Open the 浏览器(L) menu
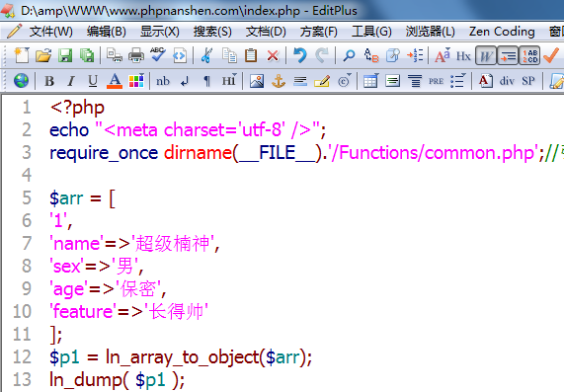564x392 pixels. (431, 32)
